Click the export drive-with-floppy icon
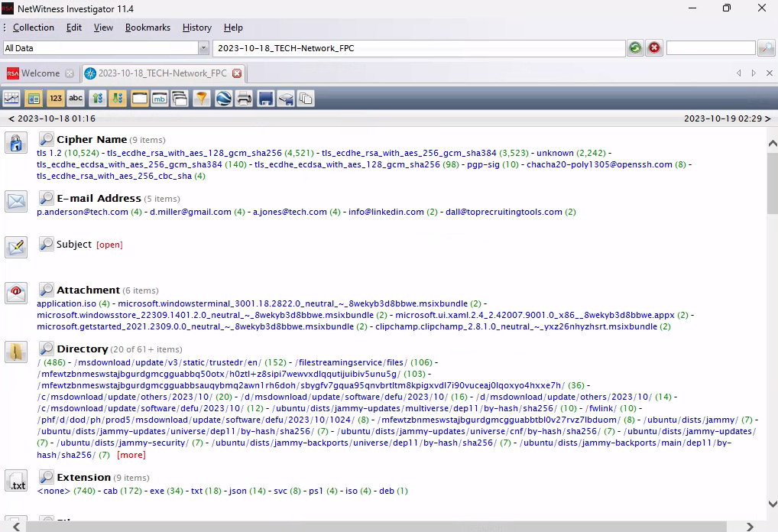The height and width of the screenshot is (532, 778). pos(286,99)
